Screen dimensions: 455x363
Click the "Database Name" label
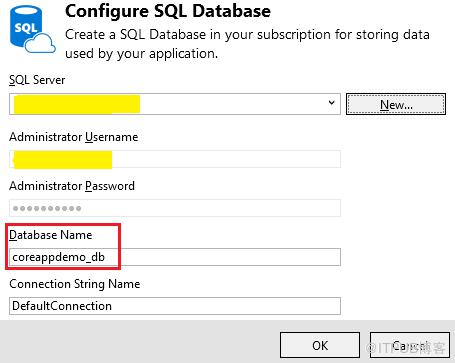pyautogui.click(x=51, y=235)
